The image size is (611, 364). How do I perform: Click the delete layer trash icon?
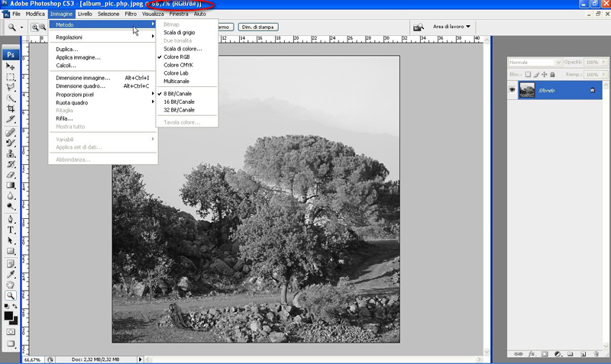(x=594, y=354)
